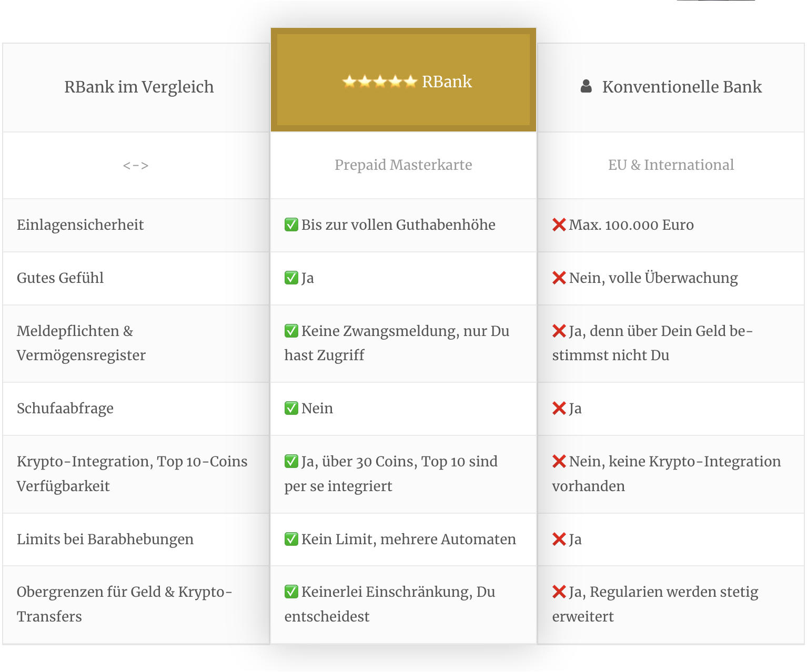Select the RBank im Vergleich header
Viewport: 807px width, 672px height.
tap(136, 87)
